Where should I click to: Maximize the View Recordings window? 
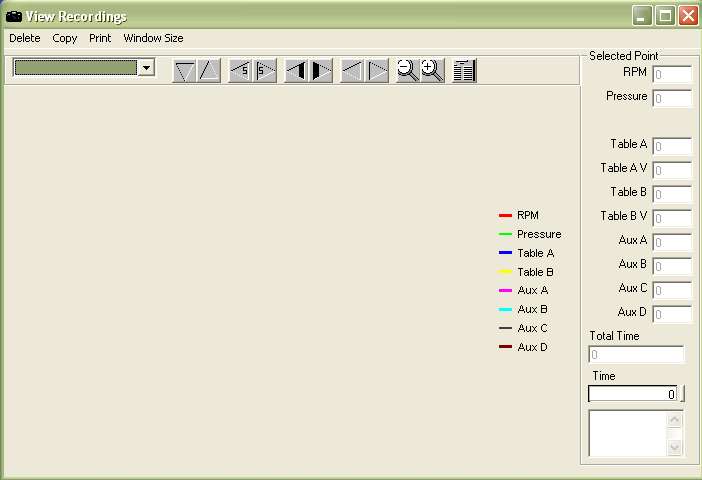tap(665, 17)
